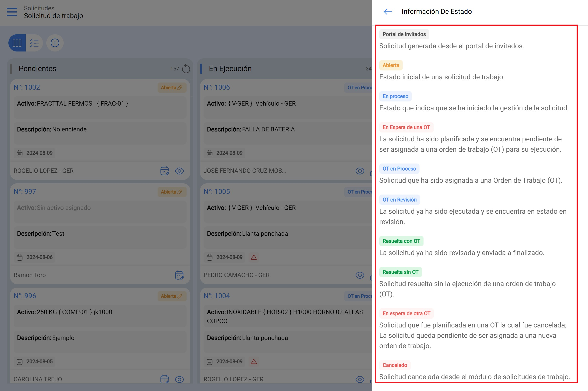Switch to kanban board view
This screenshot has height=391, width=588.
(x=17, y=43)
